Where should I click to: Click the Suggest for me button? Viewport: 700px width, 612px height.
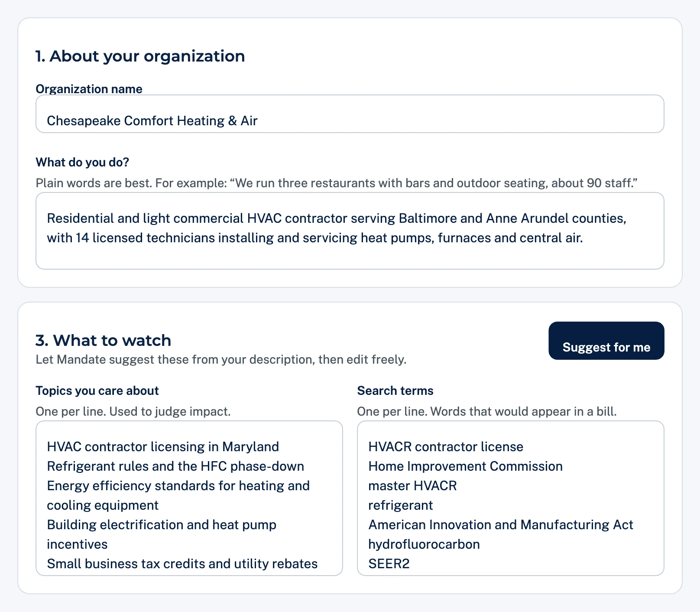click(x=606, y=341)
